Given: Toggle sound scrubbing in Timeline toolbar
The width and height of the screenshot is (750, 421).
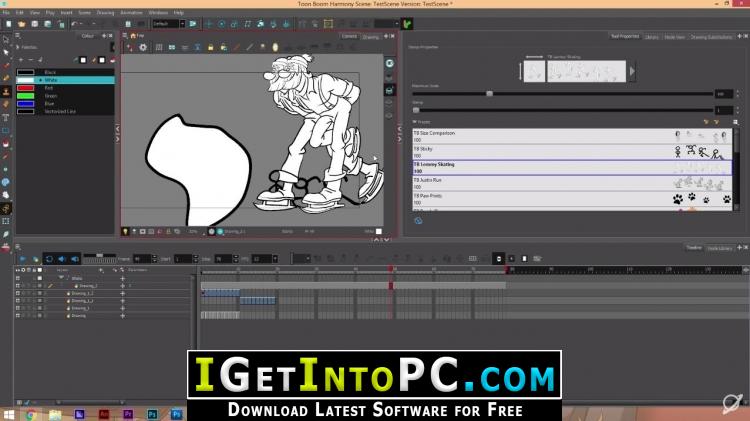Looking at the screenshot, I should (75, 259).
